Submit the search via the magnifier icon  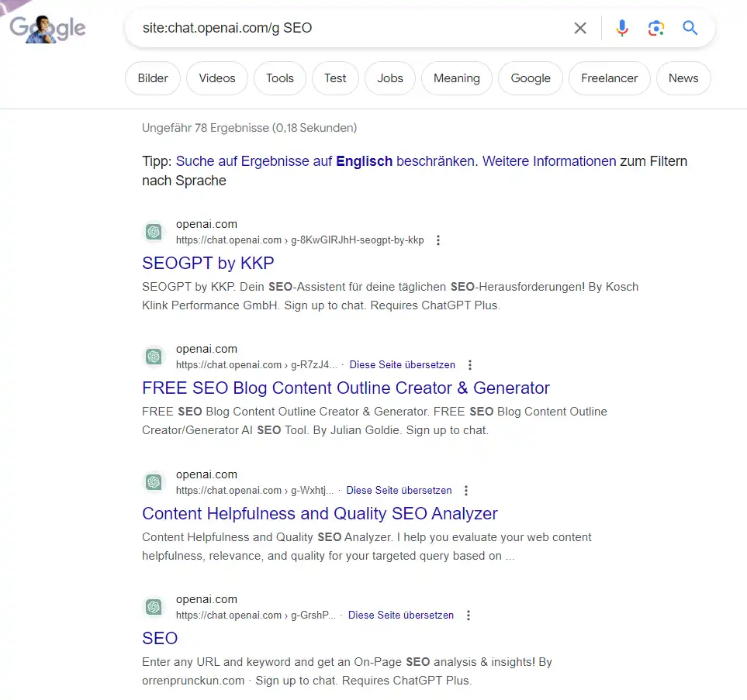[690, 28]
